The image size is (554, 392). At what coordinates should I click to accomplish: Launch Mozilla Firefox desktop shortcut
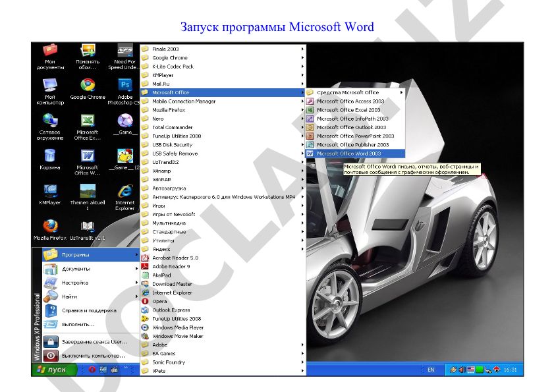click(50, 230)
